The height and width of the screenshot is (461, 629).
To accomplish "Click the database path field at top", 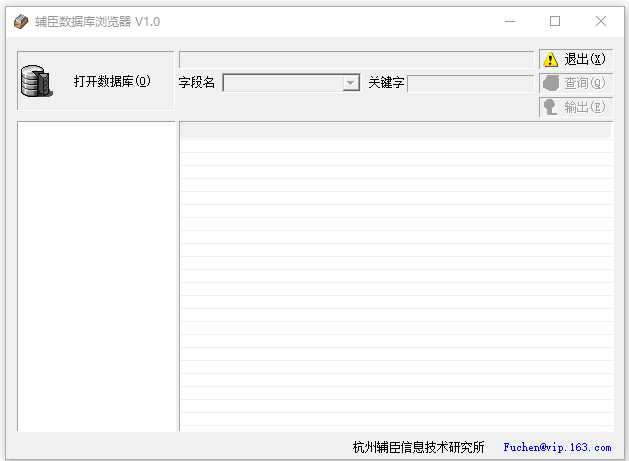I will [x=355, y=60].
